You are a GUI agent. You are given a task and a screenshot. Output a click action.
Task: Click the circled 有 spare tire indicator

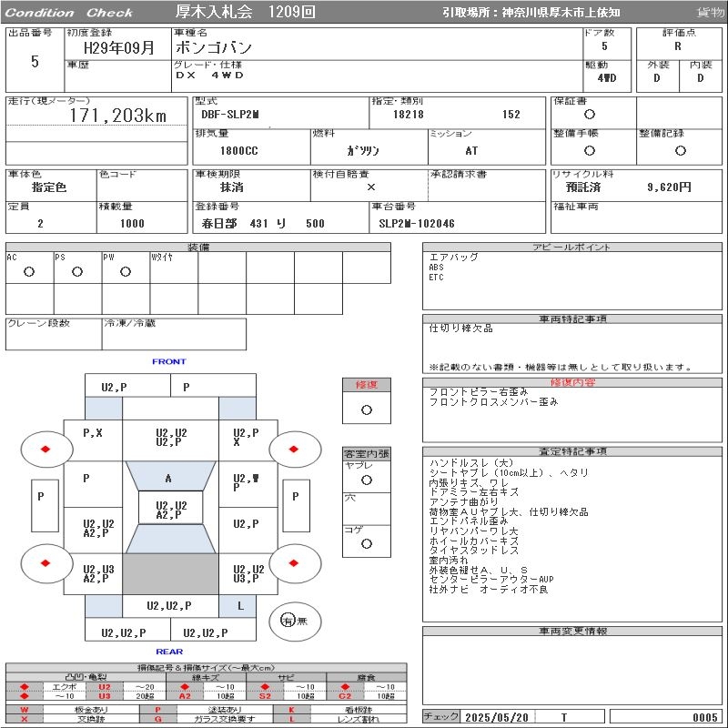pyautogui.click(x=288, y=621)
